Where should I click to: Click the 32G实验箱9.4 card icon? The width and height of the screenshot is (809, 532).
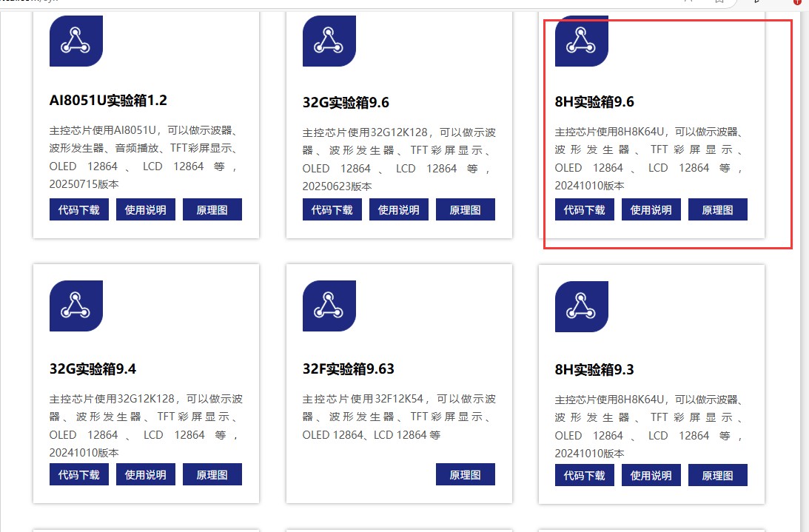[x=75, y=306]
